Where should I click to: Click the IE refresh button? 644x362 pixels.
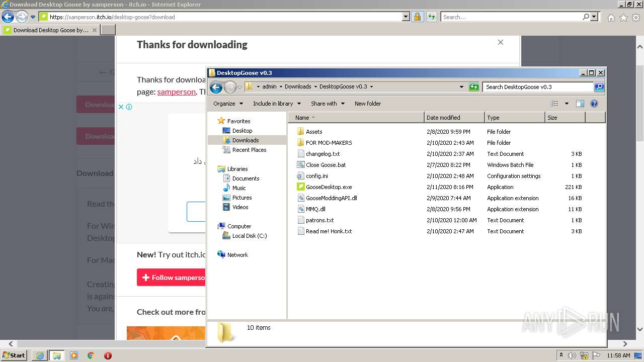pos(431,17)
